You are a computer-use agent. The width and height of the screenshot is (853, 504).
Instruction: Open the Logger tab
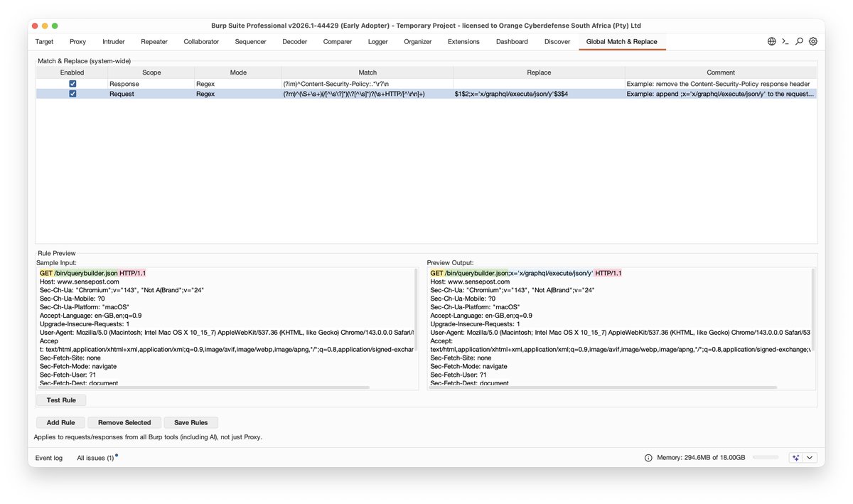point(378,42)
